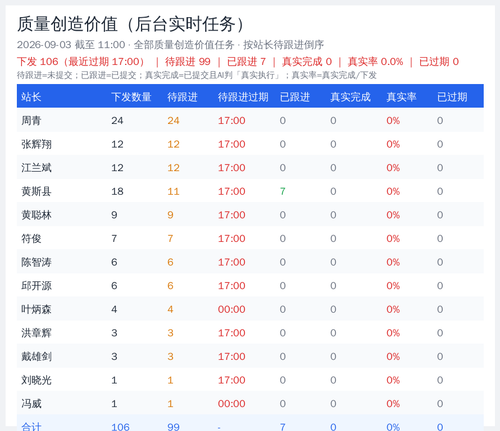500x431 pixels.
Task: Click 邱开源's 下发数量 value 6
Action: coord(114,286)
